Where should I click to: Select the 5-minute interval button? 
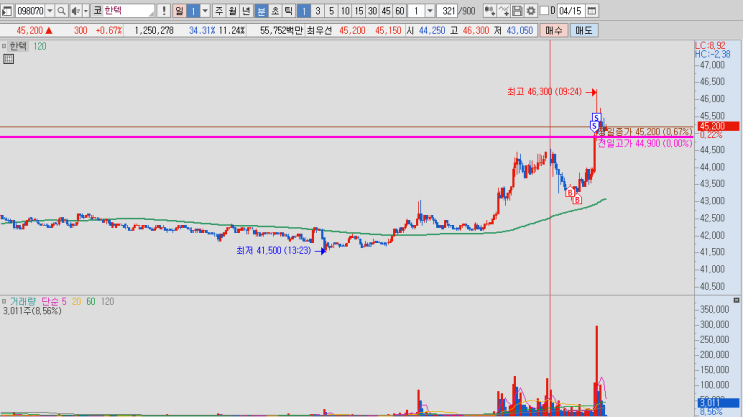(331, 10)
